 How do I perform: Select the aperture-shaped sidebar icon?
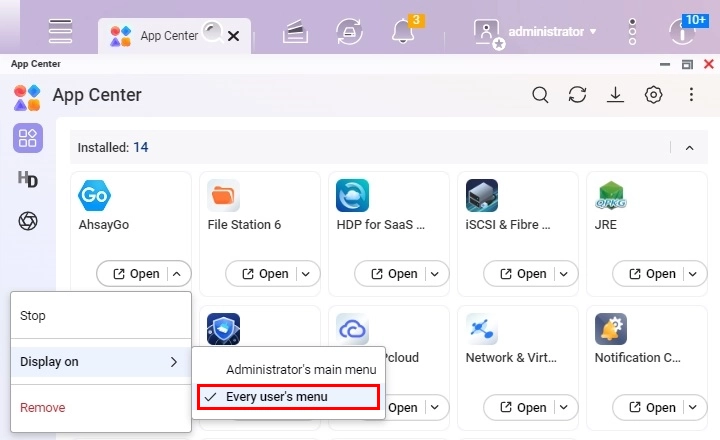28,221
